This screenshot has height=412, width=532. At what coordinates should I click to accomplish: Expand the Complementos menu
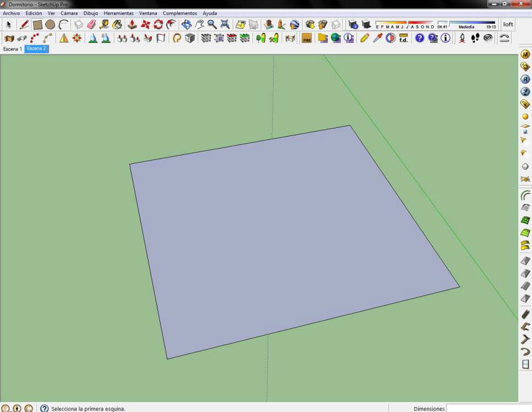(179, 13)
